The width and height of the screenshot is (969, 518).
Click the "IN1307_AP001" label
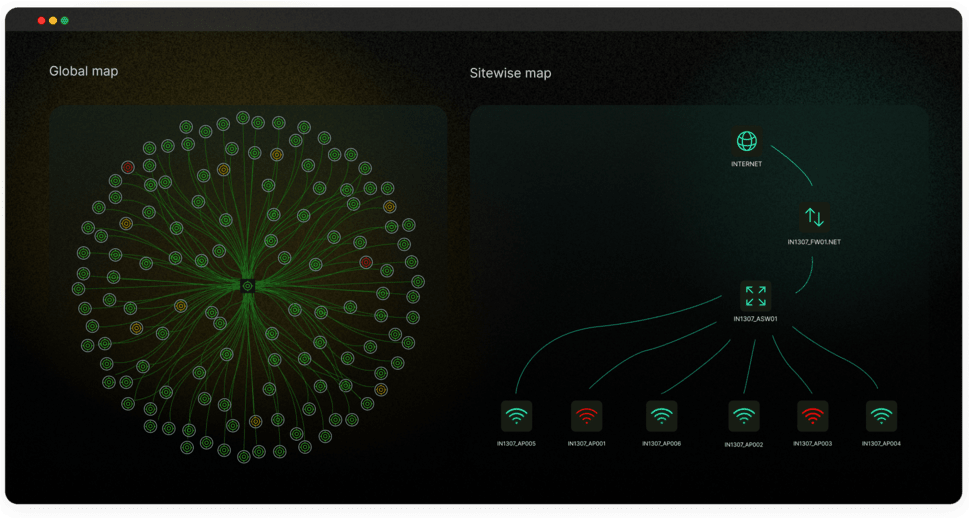pyautogui.click(x=586, y=444)
